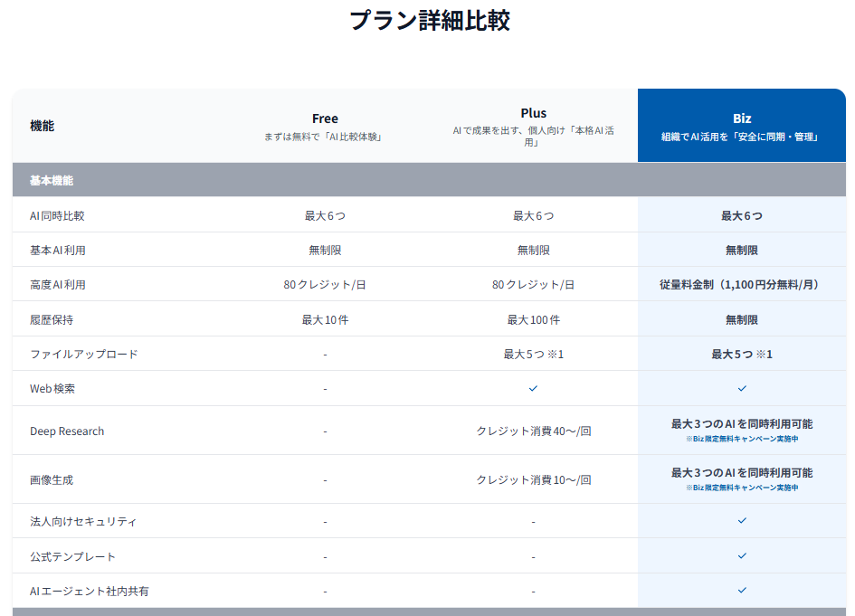The height and width of the screenshot is (616, 855).
Task: Click the 公式テンプレート checkmark for Biz
Action: [742, 555]
